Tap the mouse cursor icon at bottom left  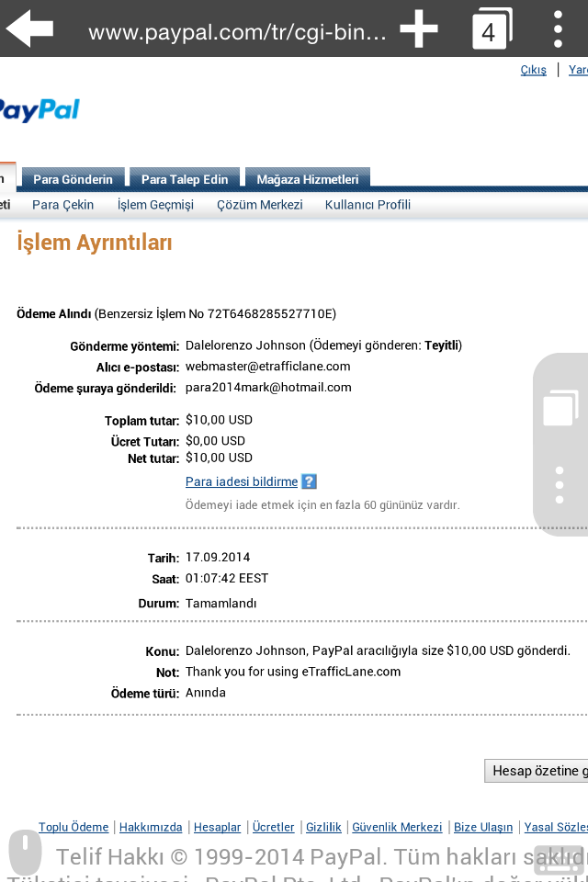(x=26, y=852)
